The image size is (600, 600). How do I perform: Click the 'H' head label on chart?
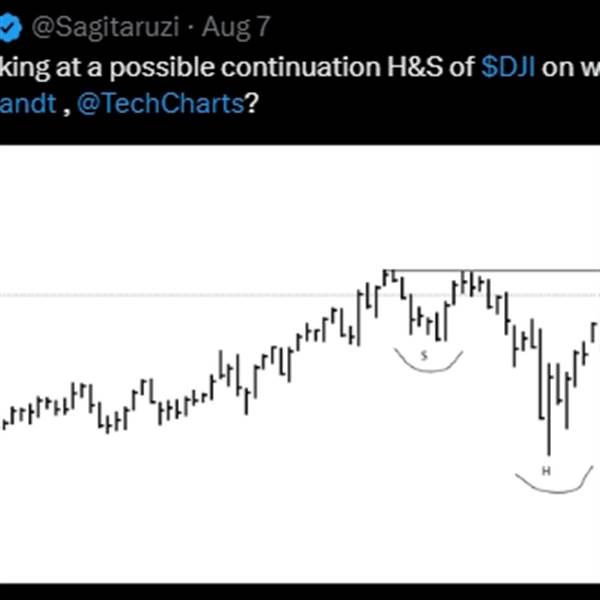coord(547,468)
